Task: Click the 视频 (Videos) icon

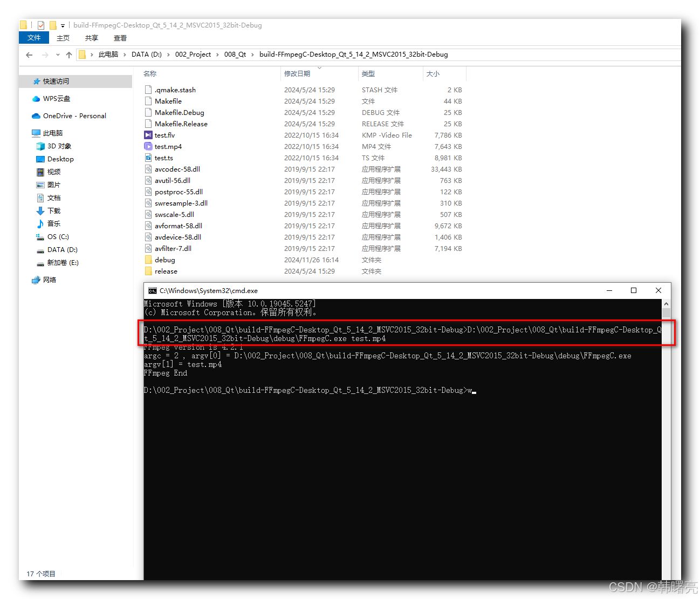Action: coord(40,172)
